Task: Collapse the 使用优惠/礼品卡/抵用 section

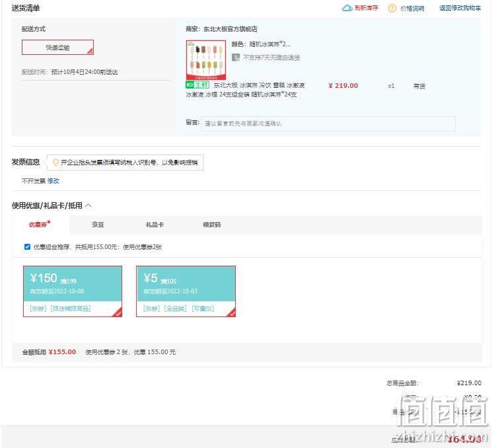Action: pos(88,205)
